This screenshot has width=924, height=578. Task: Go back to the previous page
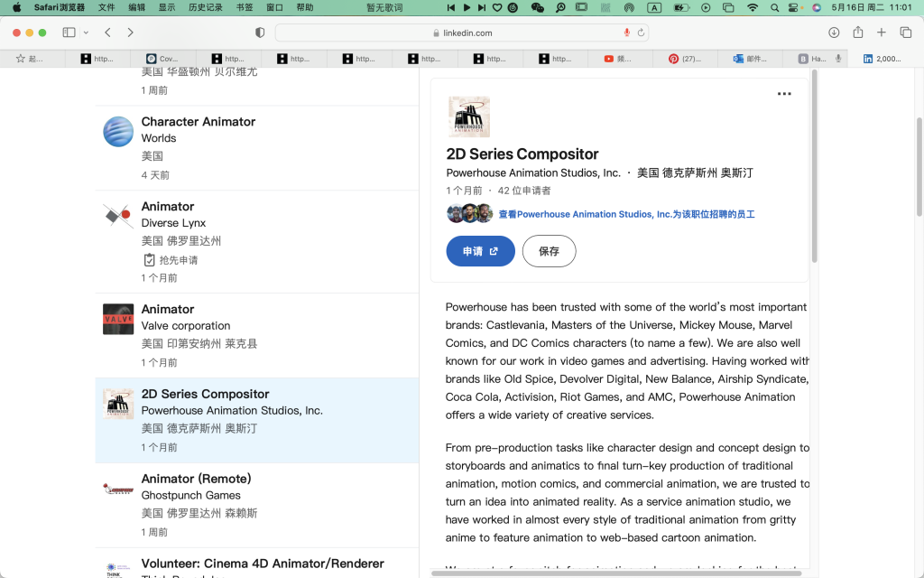pyautogui.click(x=108, y=33)
